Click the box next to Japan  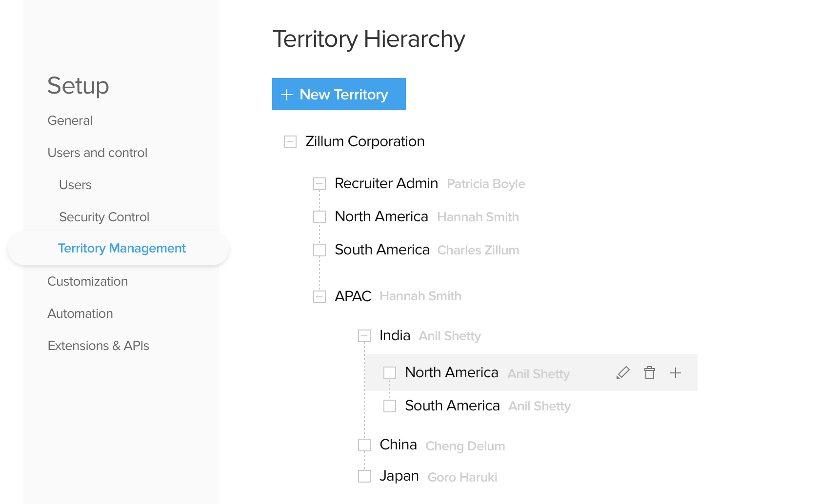coord(364,476)
